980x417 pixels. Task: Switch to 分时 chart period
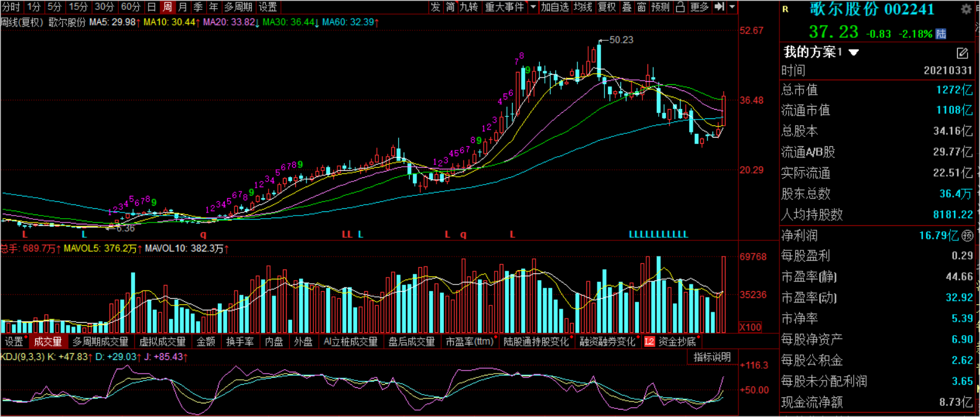(x=11, y=7)
